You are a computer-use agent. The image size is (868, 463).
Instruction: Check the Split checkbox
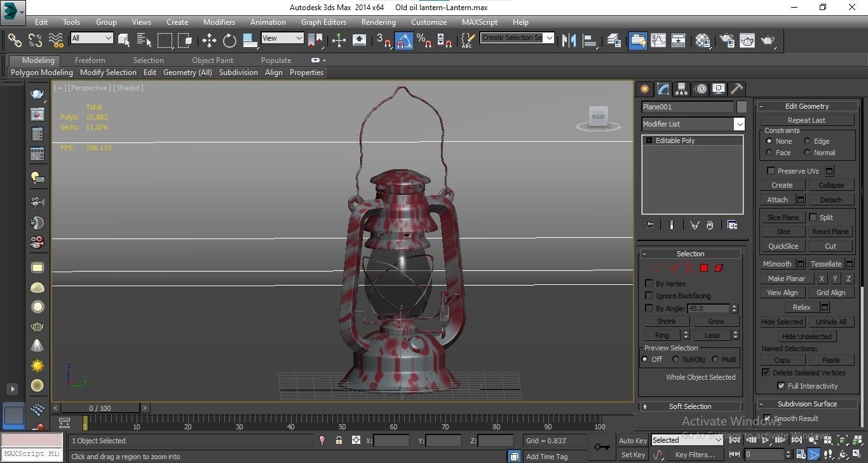813,218
